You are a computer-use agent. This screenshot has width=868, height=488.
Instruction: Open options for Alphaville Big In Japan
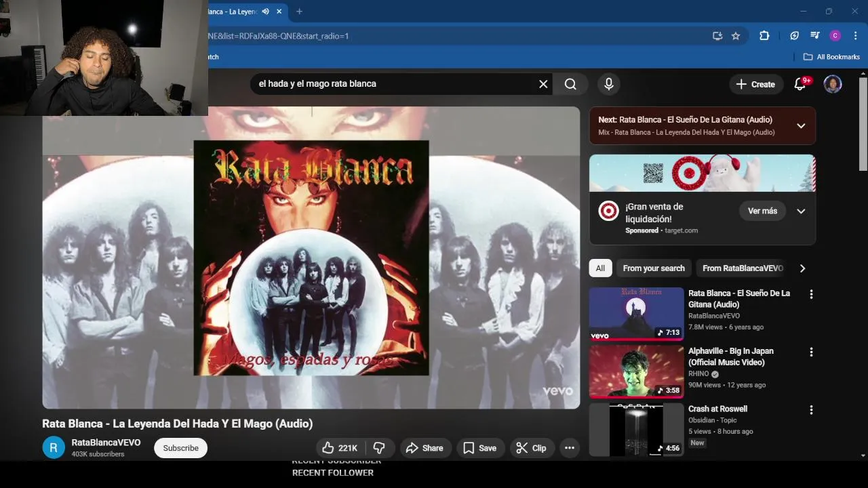811,352
